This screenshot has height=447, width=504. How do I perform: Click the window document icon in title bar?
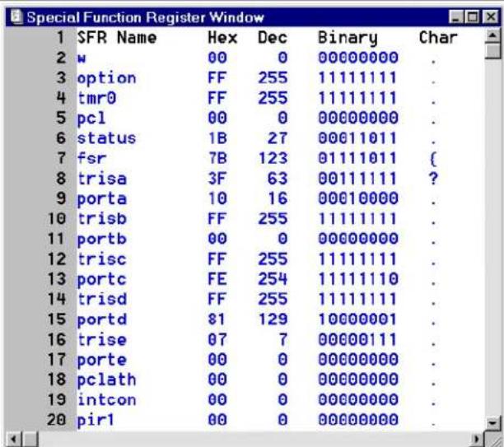click(x=16, y=16)
